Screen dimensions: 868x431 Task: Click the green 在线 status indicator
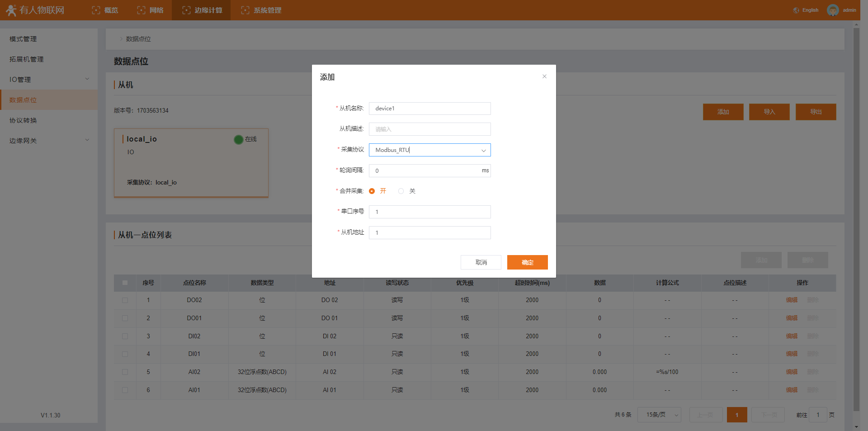(x=239, y=140)
